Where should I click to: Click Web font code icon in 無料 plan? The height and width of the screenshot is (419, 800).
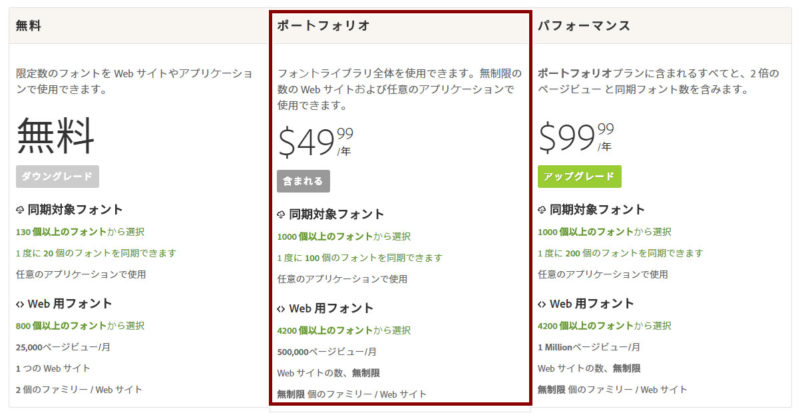tap(20, 304)
